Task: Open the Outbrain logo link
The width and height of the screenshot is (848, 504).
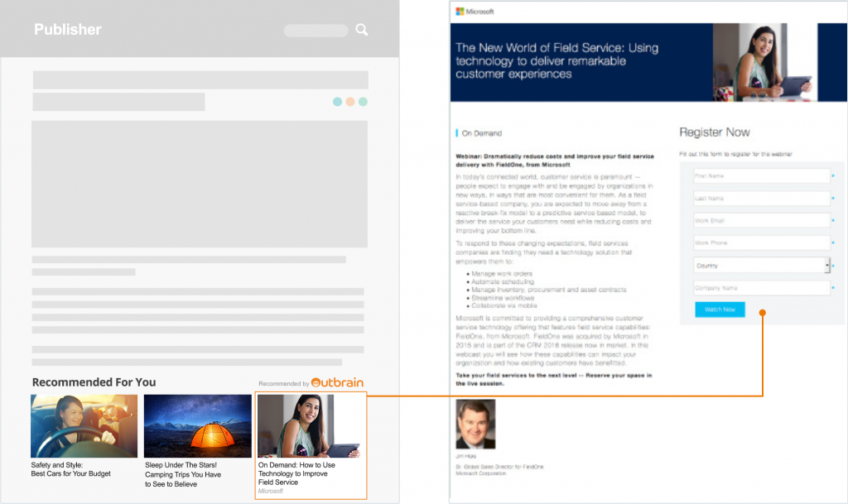Action: (x=338, y=383)
